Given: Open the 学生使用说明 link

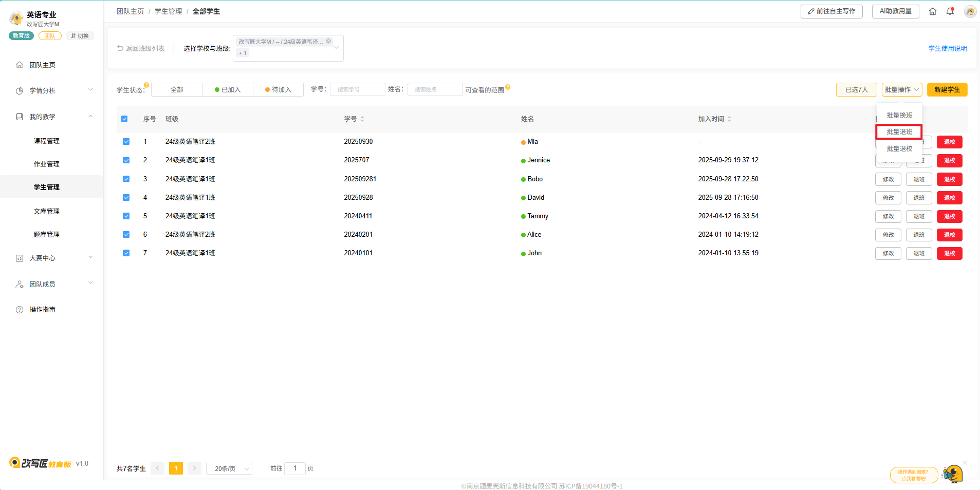Looking at the screenshot, I should click(x=947, y=49).
